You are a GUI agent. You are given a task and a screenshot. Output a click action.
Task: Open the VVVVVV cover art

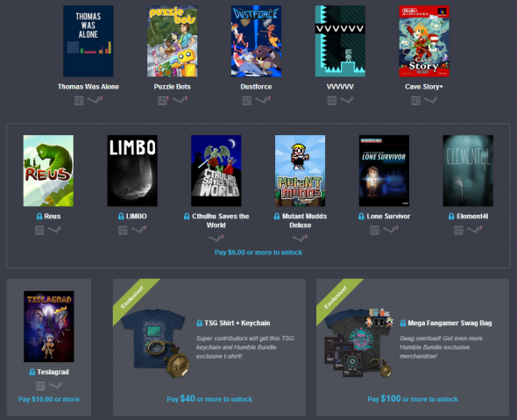click(340, 41)
